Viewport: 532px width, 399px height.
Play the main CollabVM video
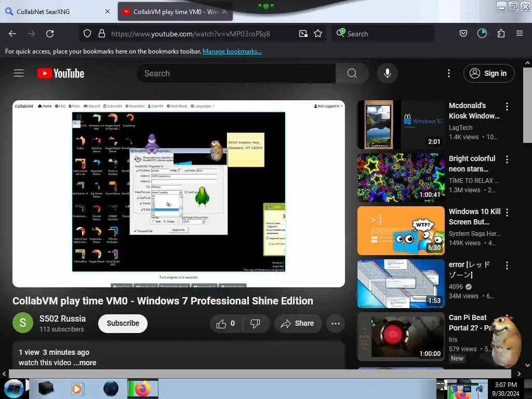179,194
